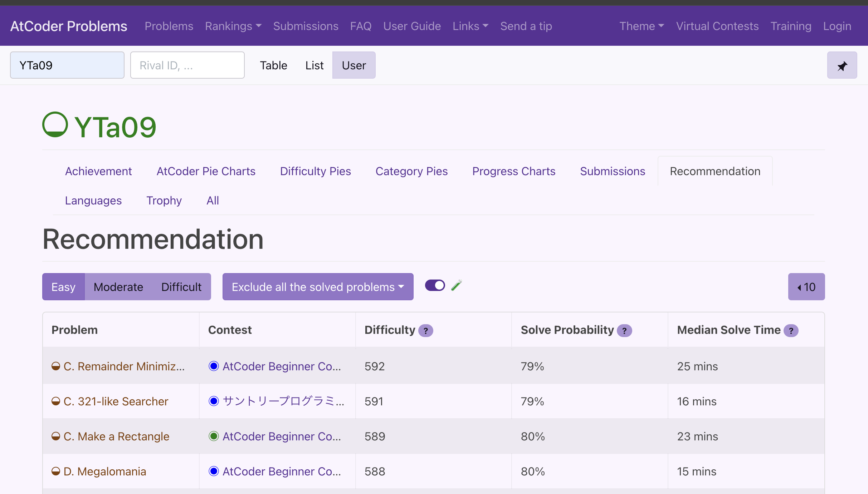Click the Solve Probability help icon
The height and width of the screenshot is (494, 868).
624,331
